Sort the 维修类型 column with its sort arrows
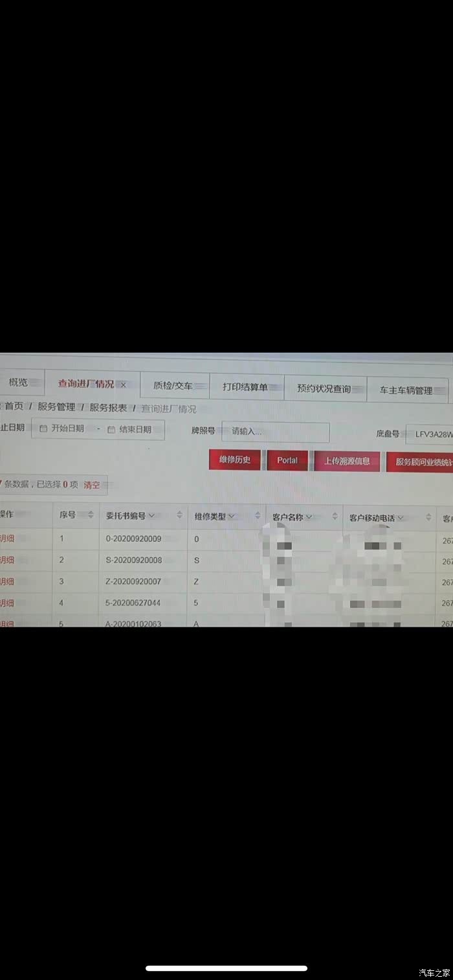This screenshot has height=980, width=453. [258, 517]
